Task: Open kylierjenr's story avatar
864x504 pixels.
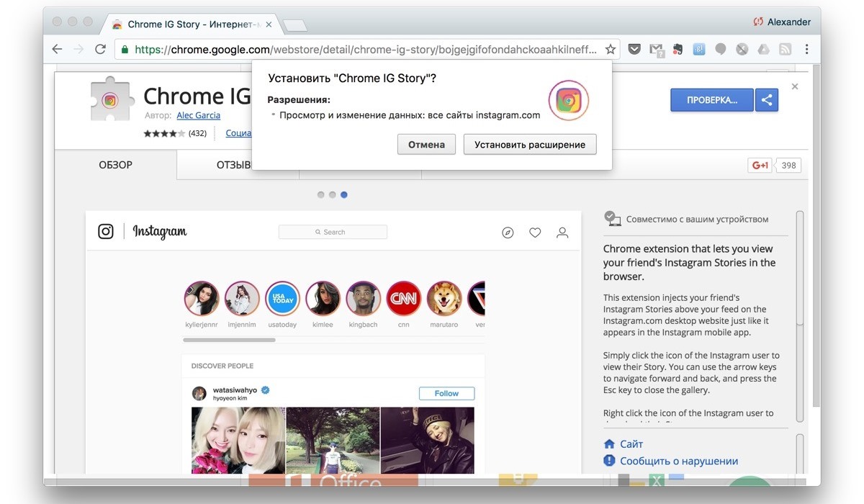Action: [x=201, y=298]
